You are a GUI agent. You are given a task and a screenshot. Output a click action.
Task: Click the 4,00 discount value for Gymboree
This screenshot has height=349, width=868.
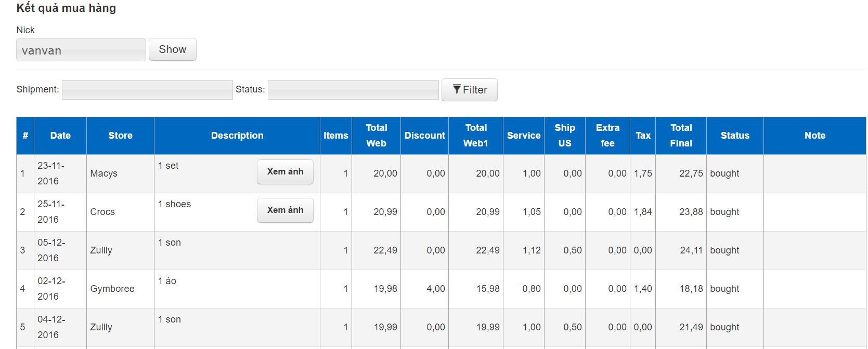[435, 289]
